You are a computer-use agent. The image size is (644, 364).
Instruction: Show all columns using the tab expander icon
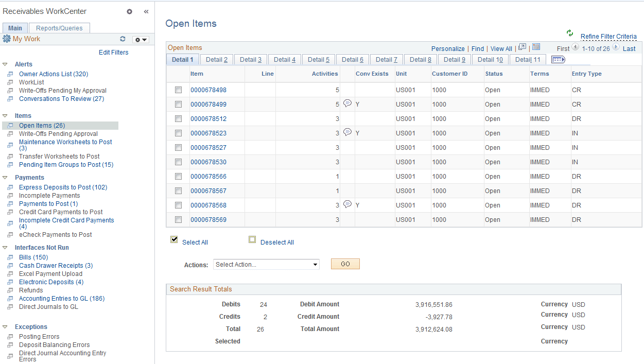click(558, 59)
